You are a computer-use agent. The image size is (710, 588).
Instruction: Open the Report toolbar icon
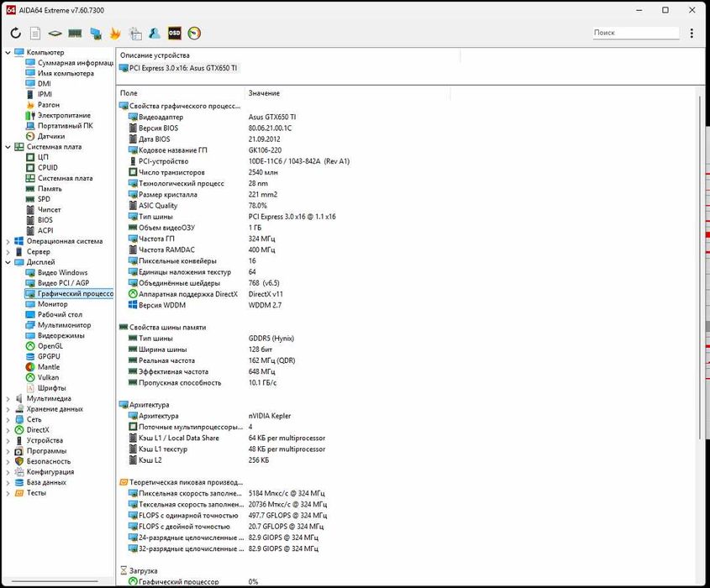coord(34,33)
